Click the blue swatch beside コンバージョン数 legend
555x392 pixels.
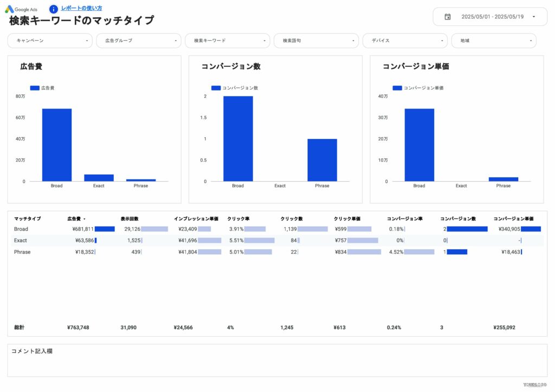pyautogui.click(x=216, y=88)
